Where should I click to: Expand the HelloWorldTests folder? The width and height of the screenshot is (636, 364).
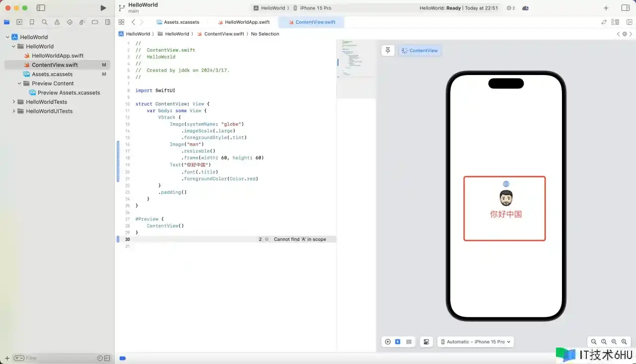(14, 102)
